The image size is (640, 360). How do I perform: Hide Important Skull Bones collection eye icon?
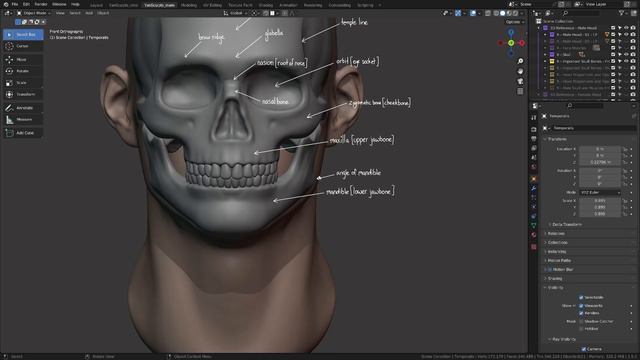(626, 62)
